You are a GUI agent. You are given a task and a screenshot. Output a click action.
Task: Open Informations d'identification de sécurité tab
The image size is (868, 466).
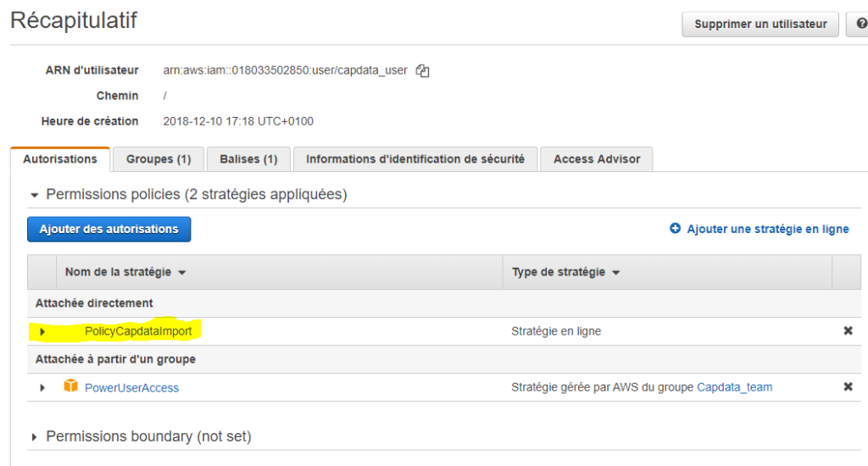(x=415, y=159)
